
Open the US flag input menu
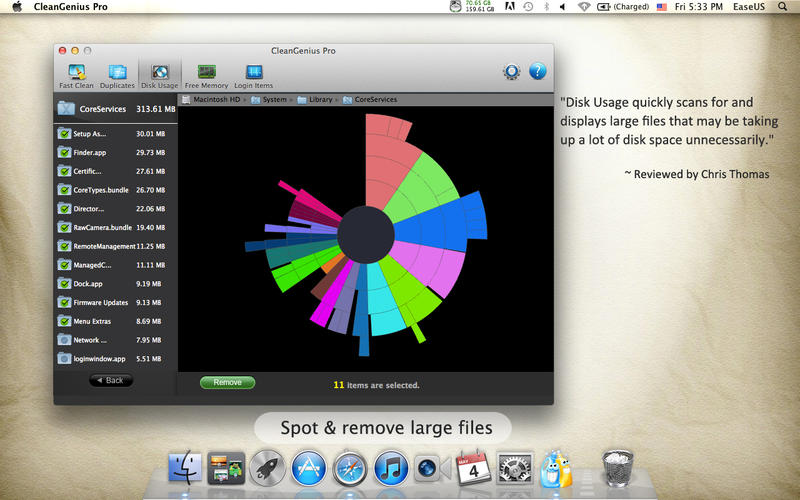point(662,7)
